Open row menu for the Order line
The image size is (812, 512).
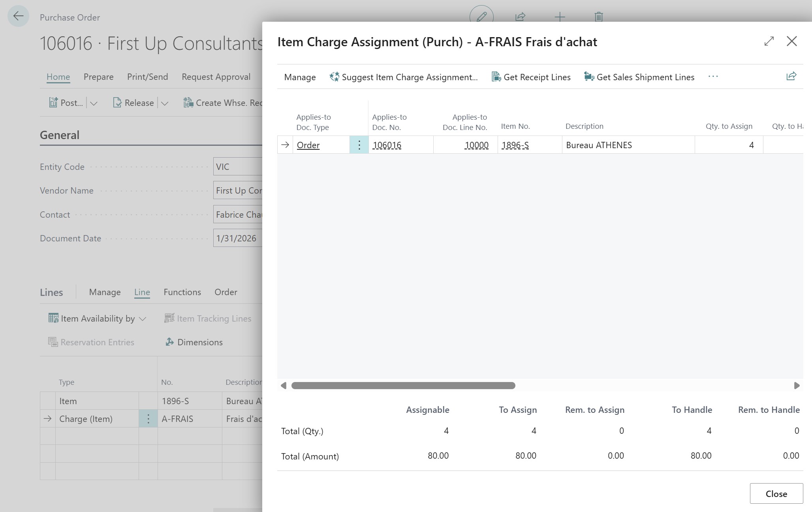[x=359, y=145]
